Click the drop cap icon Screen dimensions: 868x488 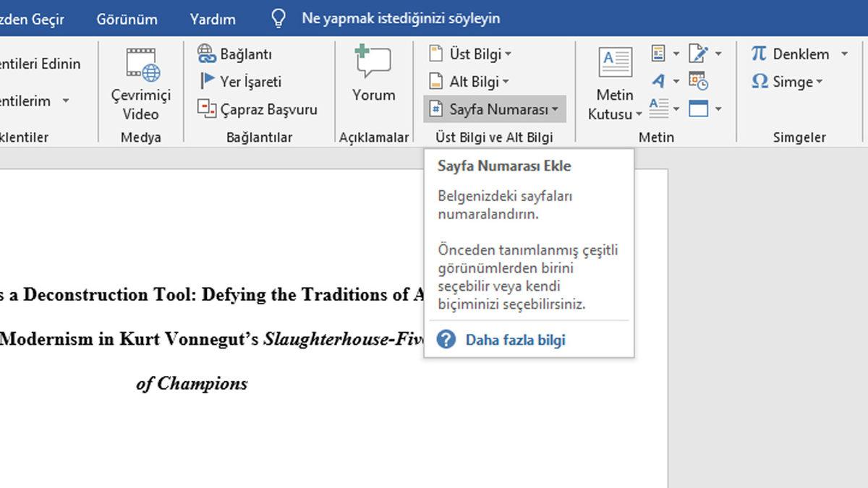tap(658, 108)
